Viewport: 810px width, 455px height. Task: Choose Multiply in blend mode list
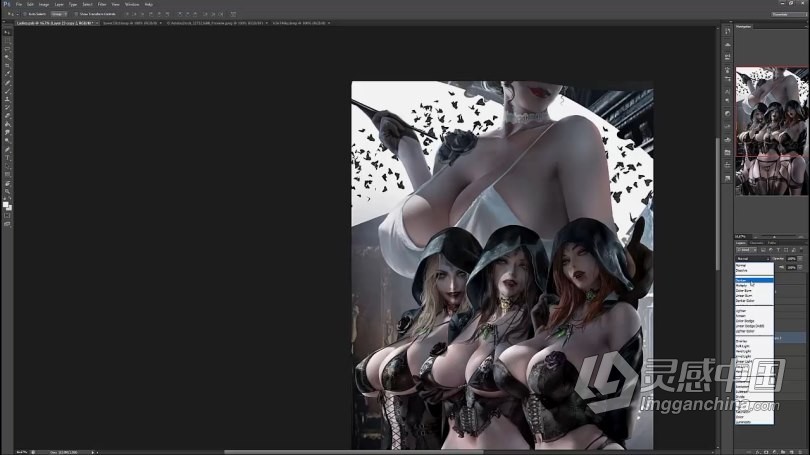pos(754,286)
